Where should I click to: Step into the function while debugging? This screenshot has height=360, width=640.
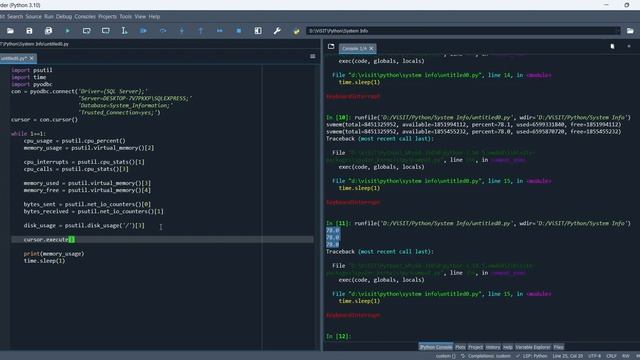(182, 31)
